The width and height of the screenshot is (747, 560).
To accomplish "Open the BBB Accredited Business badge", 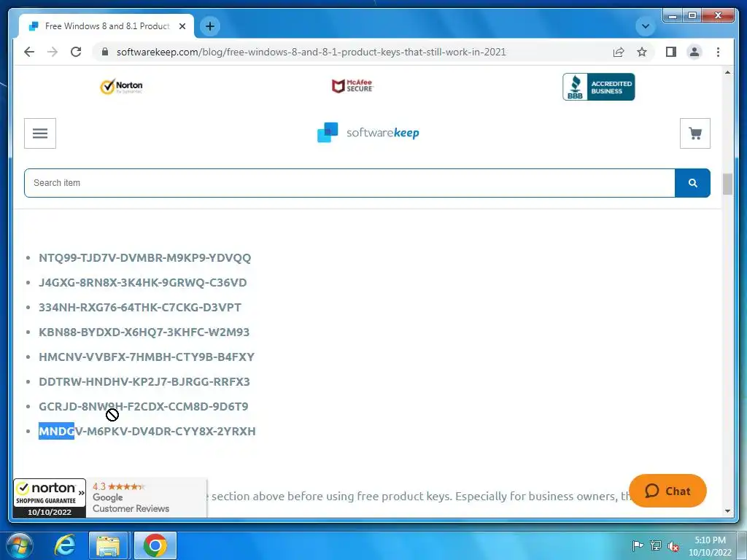I will [x=598, y=87].
